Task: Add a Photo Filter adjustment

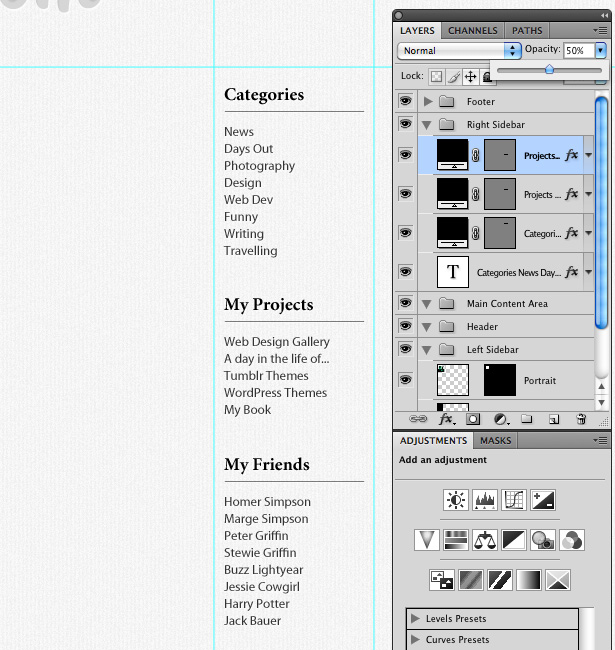Action: 543,540
